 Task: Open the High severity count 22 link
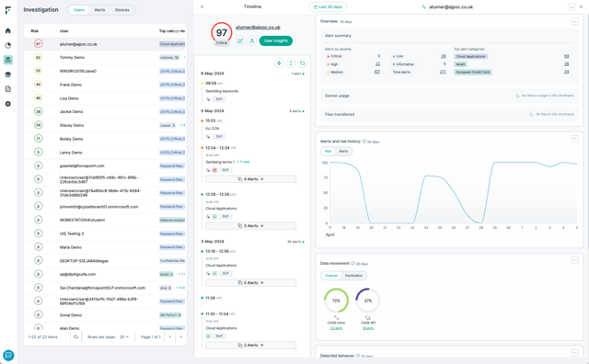[377, 63]
